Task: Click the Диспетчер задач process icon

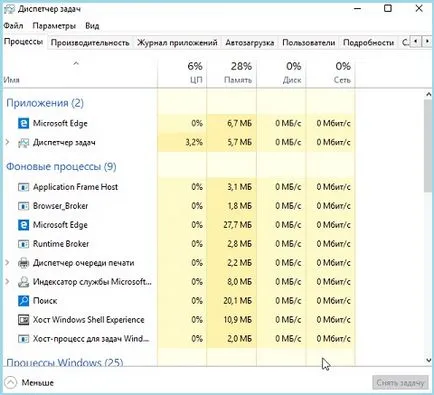Action: (x=23, y=143)
